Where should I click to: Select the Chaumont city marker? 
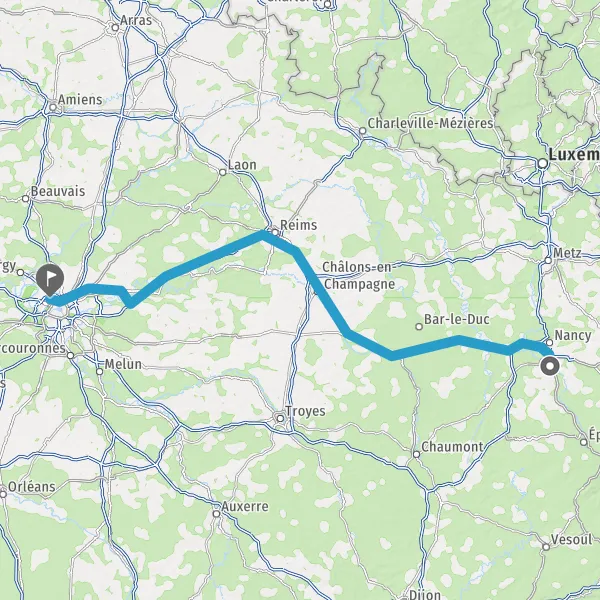pos(416,454)
